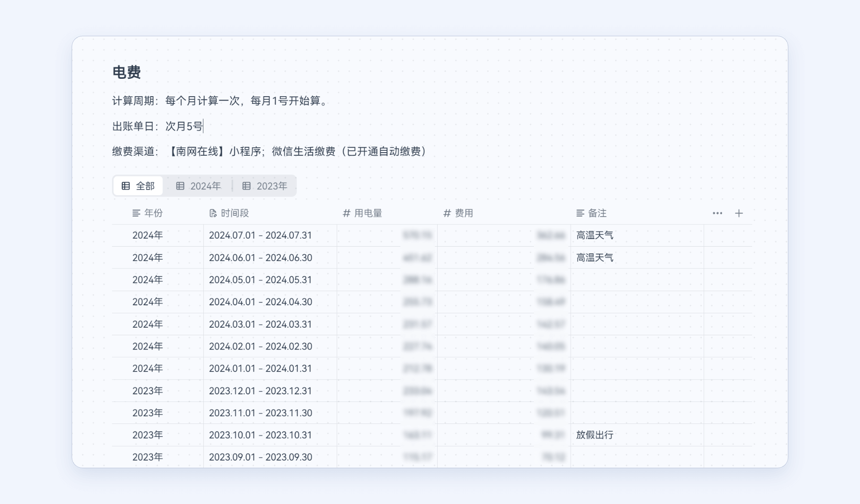Select cell 2023.11.01 - 2023.11.30
This screenshot has width=860, height=504.
coord(270,413)
